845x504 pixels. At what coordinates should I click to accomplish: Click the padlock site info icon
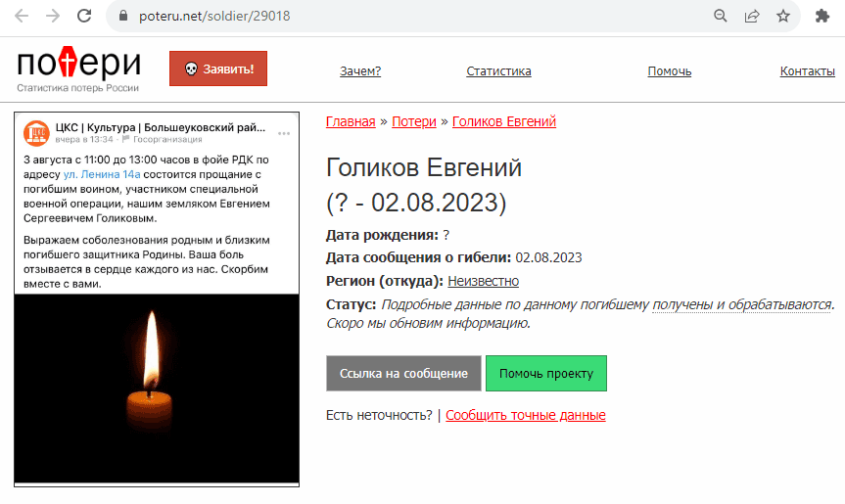pos(122,16)
